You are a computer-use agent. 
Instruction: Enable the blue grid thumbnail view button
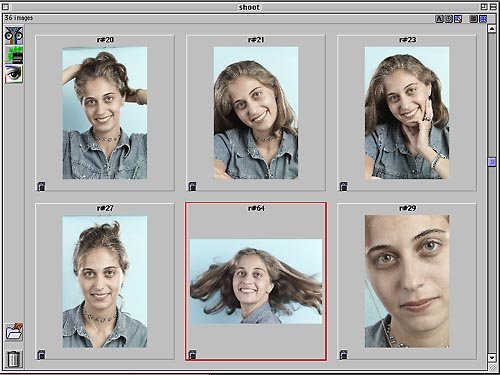pos(483,19)
